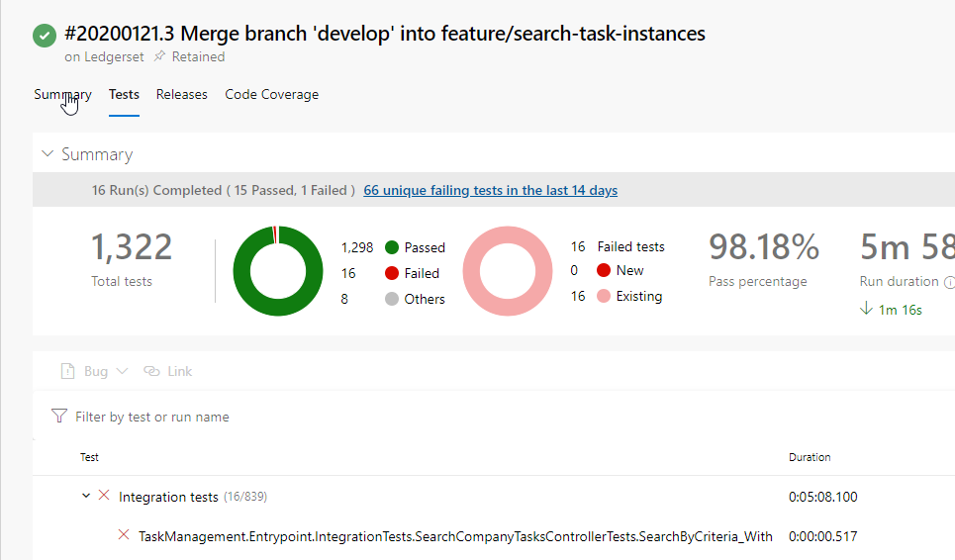
Task: Collapse the Summary section chevron
Action: click(47, 154)
